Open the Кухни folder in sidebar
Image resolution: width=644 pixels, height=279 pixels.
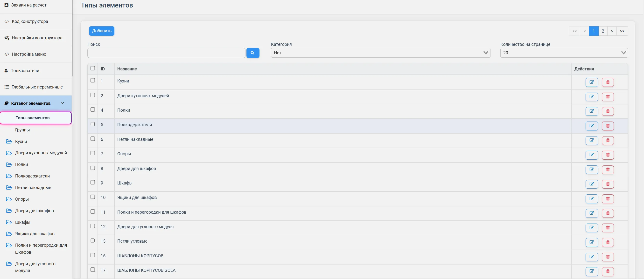pos(21,141)
